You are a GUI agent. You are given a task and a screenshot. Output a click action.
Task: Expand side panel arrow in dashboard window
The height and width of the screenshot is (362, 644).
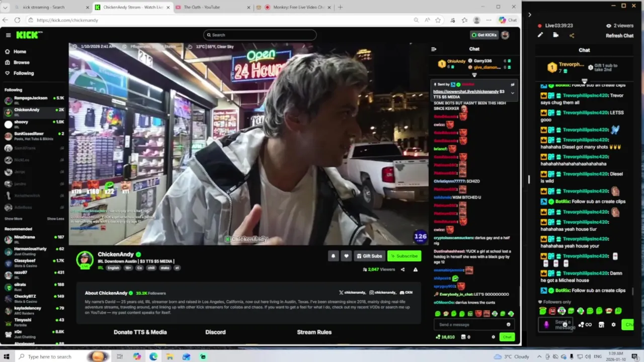click(529, 15)
